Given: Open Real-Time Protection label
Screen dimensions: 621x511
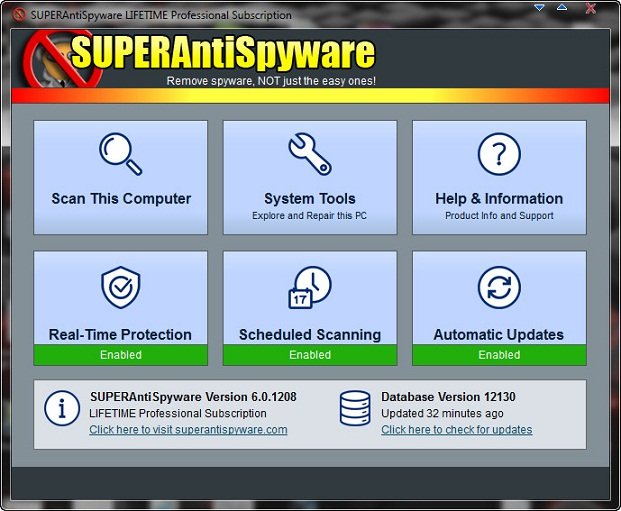Looking at the screenshot, I should (x=120, y=335).
